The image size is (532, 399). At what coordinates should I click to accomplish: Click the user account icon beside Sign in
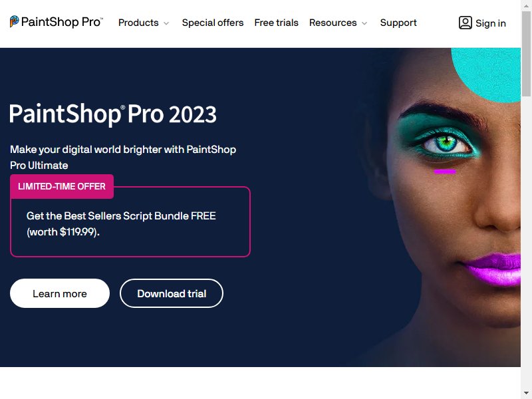(465, 23)
